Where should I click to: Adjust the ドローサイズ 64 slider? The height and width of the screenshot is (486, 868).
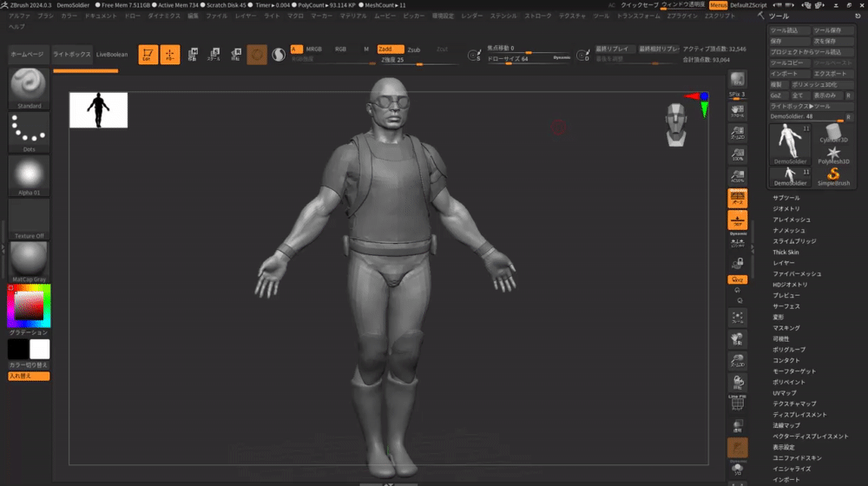528,59
